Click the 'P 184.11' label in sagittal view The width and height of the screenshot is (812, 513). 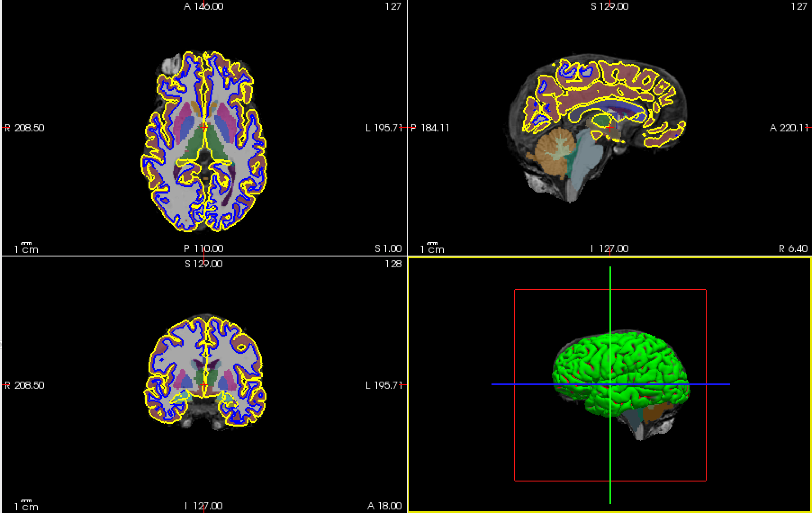pos(430,128)
